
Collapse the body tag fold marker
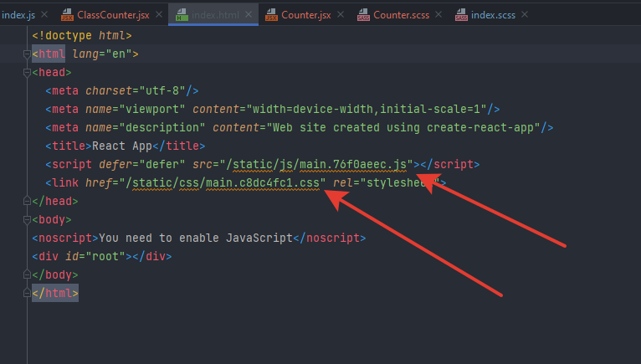(x=27, y=219)
